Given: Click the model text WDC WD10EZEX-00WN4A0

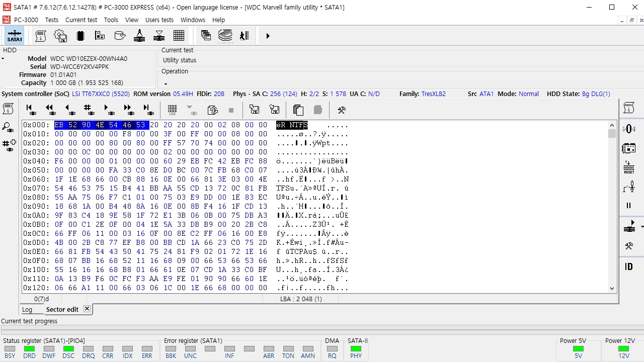Looking at the screenshot, I should 89,58.
